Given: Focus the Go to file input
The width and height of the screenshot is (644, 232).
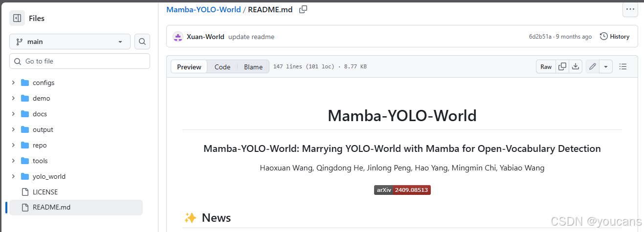Looking at the screenshot, I should click(x=80, y=61).
